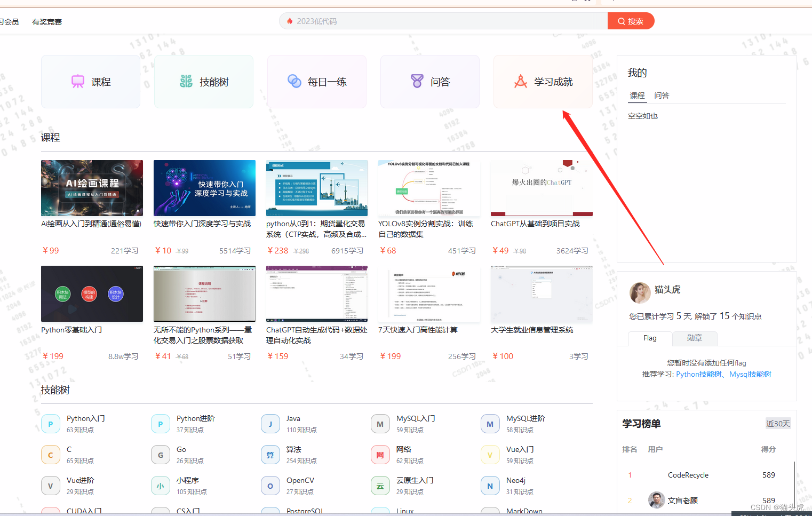Click the 每日一练 blue circles icon
This screenshot has width=812, height=516.
point(294,81)
